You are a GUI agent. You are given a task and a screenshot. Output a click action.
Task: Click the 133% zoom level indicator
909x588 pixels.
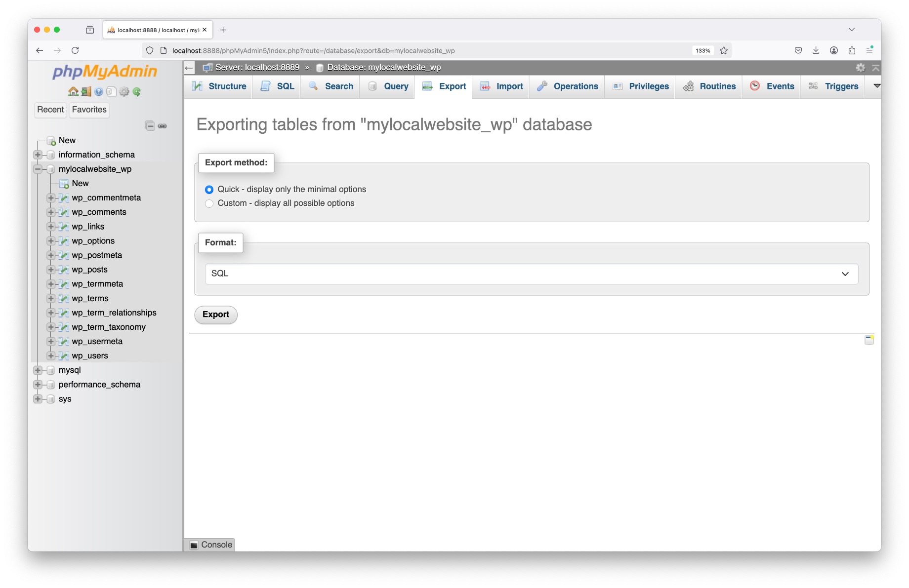click(702, 50)
